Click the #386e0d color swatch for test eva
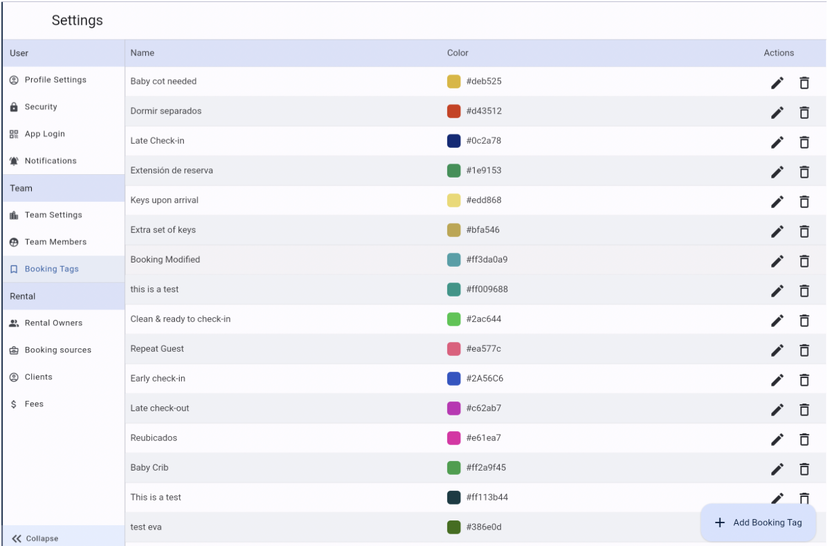The height and width of the screenshot is (546, 828). 454,527
